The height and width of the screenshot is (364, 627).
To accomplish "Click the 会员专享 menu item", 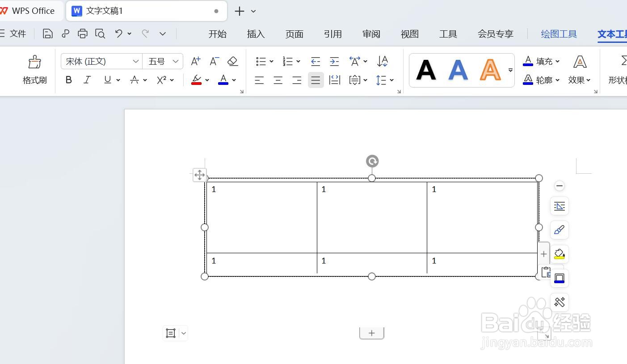I will click(495, 33).
